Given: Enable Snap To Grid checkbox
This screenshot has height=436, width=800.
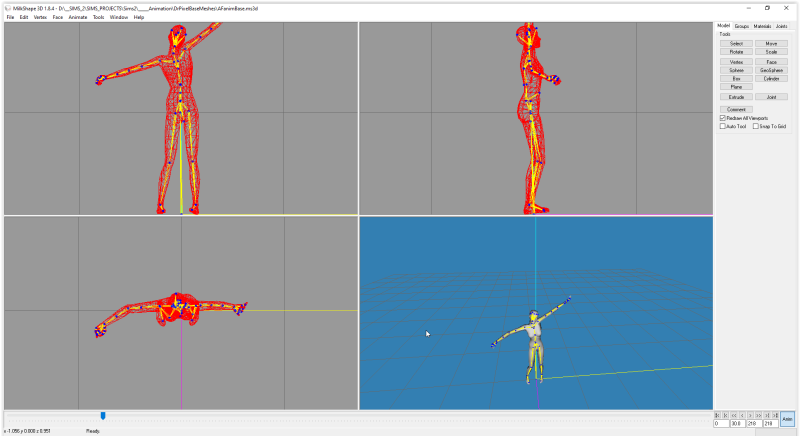Looking at the screenshot, I should 756,126.
